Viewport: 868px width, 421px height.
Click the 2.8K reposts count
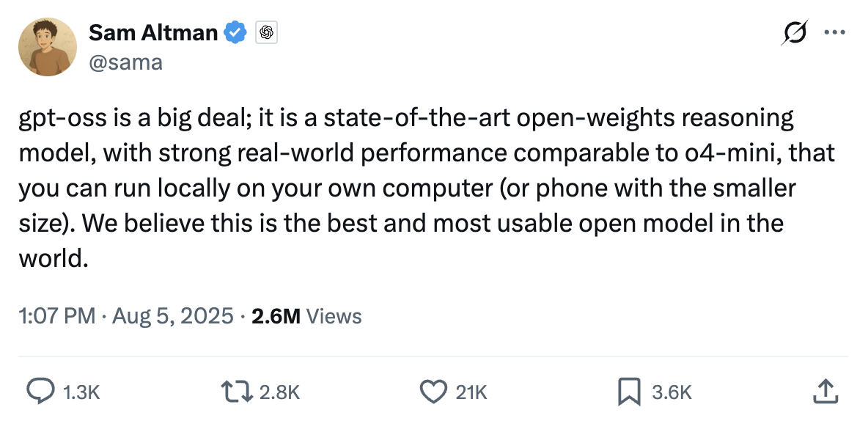[x=280, y=392]
